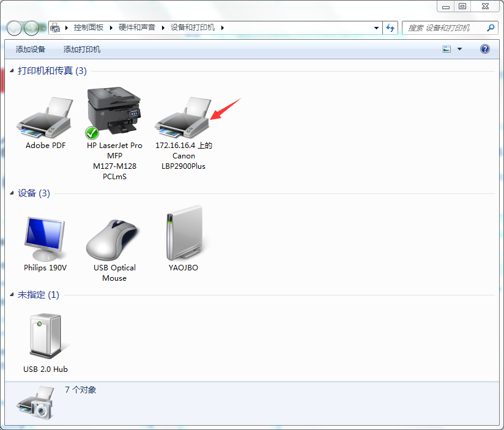Click the devices icon in address bar

55,28
